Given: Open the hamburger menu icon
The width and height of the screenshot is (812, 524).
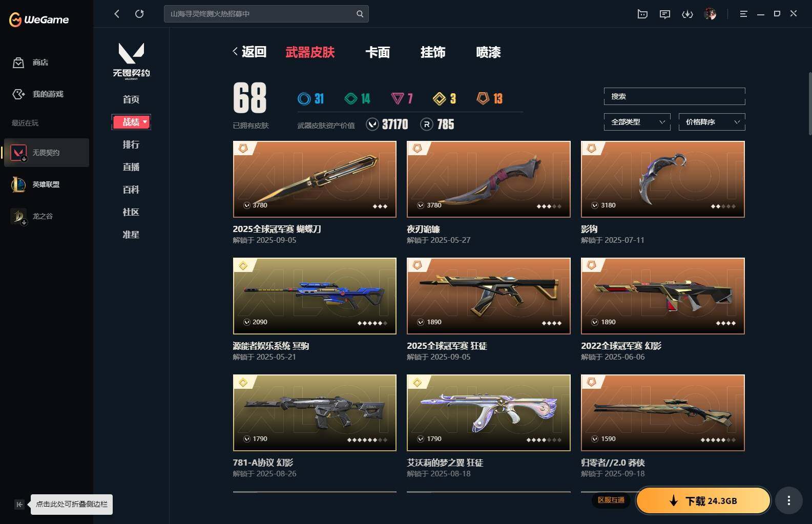Looking at the screenshot, I should click(743, 14).
